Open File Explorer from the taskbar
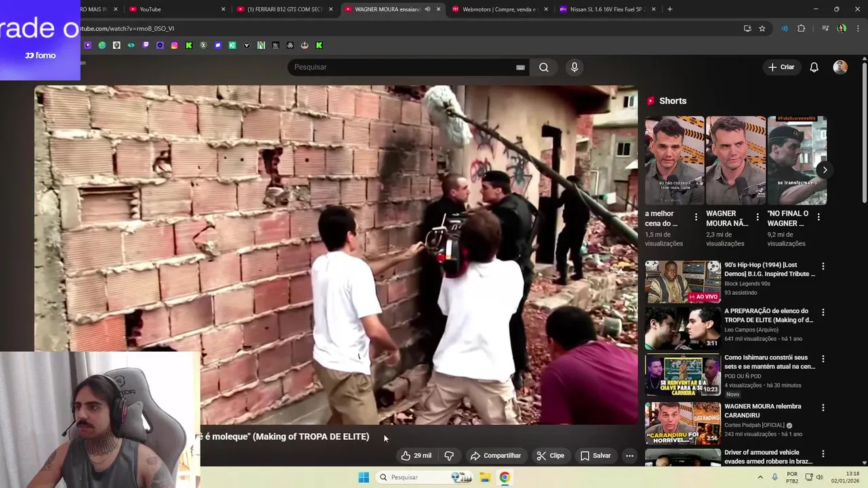This screenshot has width=868, height=488. pos(485,477)
